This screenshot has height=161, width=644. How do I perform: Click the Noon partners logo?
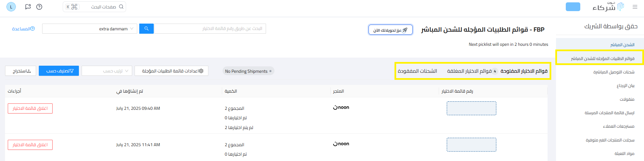pos(608,7)
